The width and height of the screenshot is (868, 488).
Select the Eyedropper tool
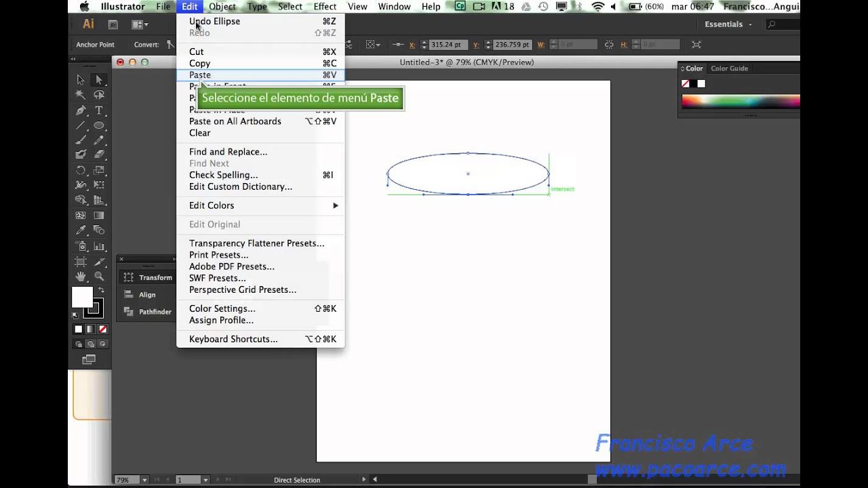click(x=81, y=230)
